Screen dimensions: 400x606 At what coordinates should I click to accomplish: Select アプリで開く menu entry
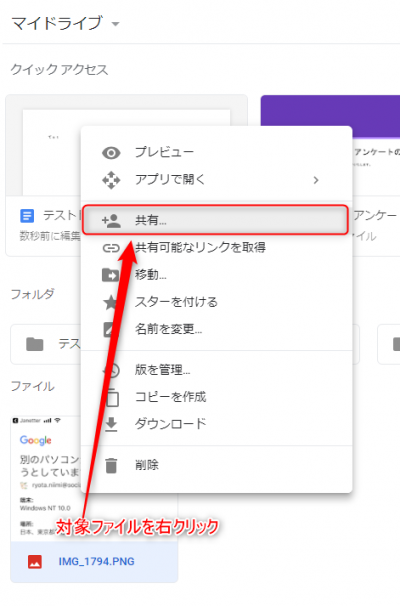click(x=216, y=180)
